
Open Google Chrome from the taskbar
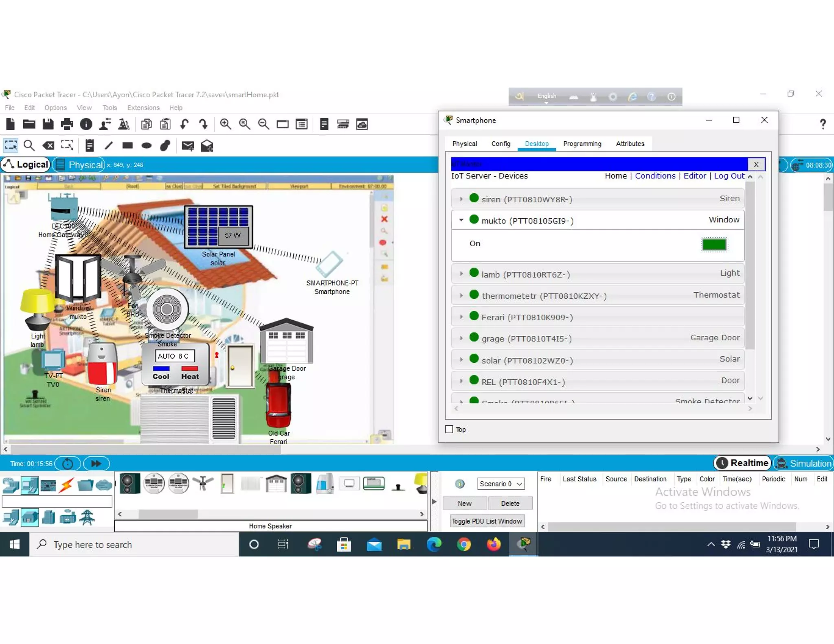coord(464,544)
